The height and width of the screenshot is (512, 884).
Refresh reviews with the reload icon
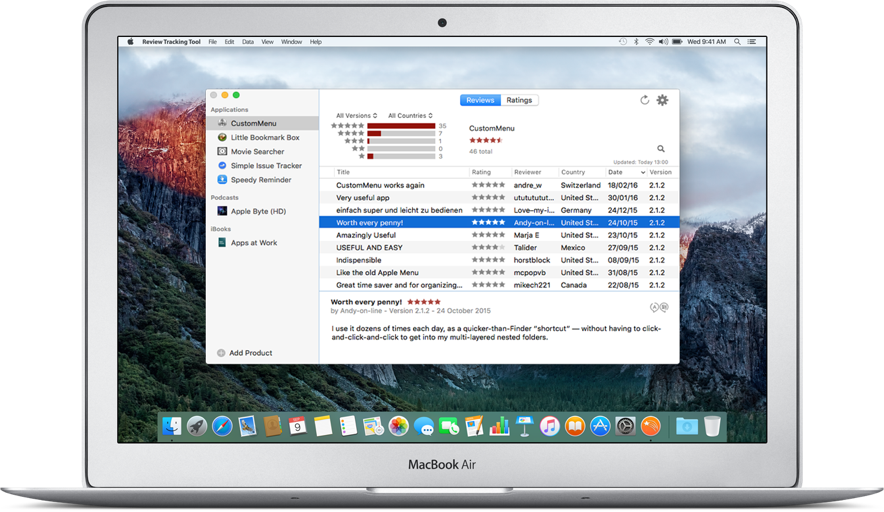coord(644,100)
